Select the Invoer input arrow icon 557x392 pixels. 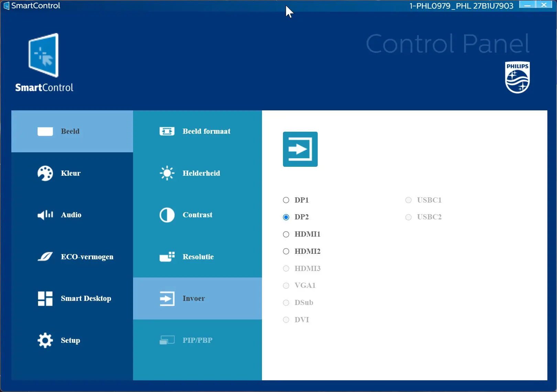[167, 298]
